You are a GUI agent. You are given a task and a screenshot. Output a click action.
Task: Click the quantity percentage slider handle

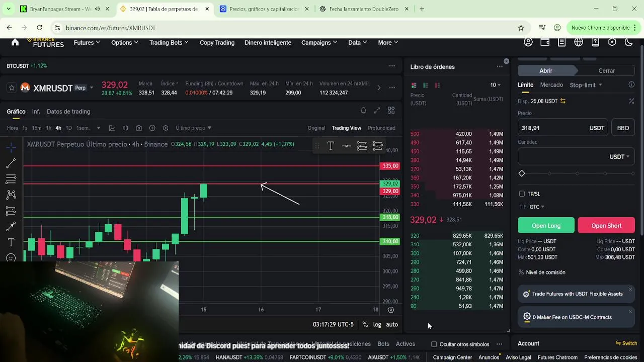tap(522, 173)
